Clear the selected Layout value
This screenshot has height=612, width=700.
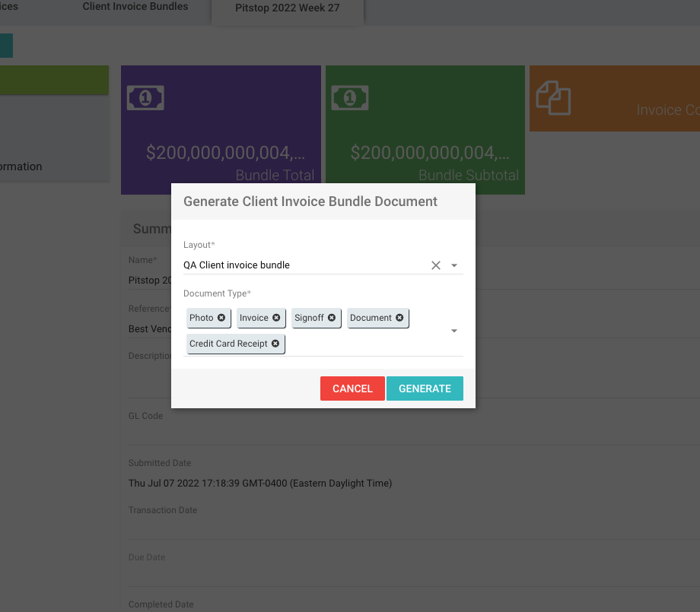436,265
